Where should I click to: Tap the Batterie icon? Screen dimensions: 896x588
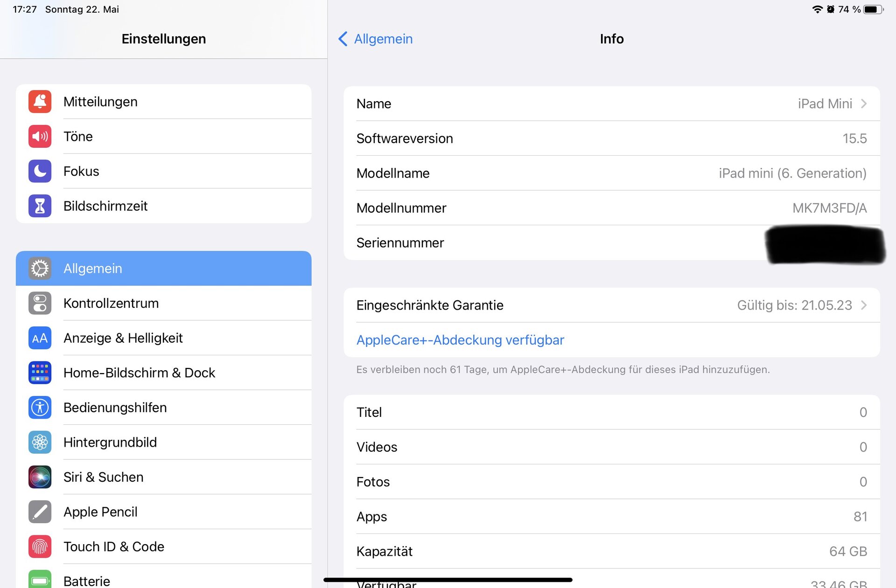click(40, 580)
